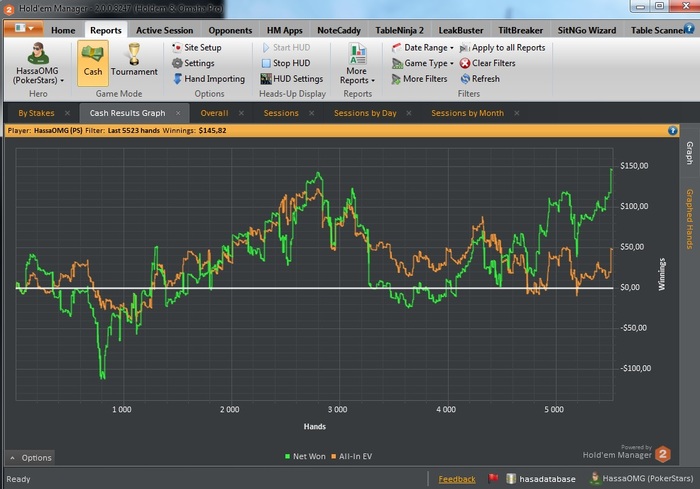This screenshot has height=489, width=700.
Task: Open Site Setup options
Action: click(x=197, y=47)
